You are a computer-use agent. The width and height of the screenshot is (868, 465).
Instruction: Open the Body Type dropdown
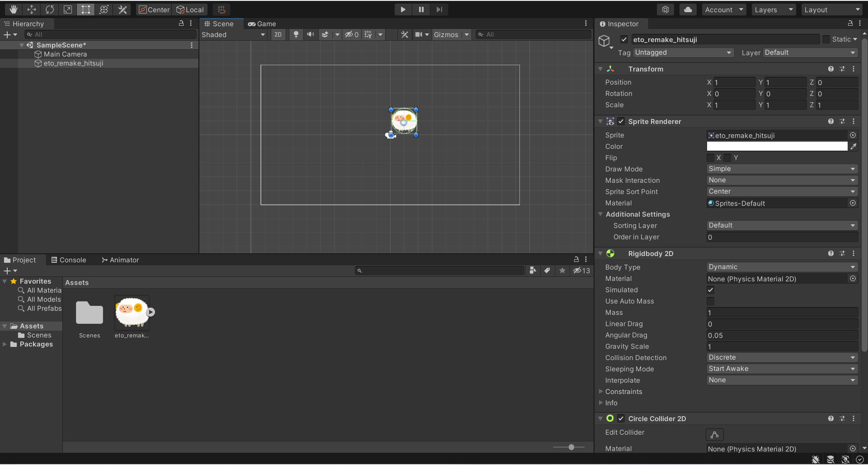pos(782,267)
